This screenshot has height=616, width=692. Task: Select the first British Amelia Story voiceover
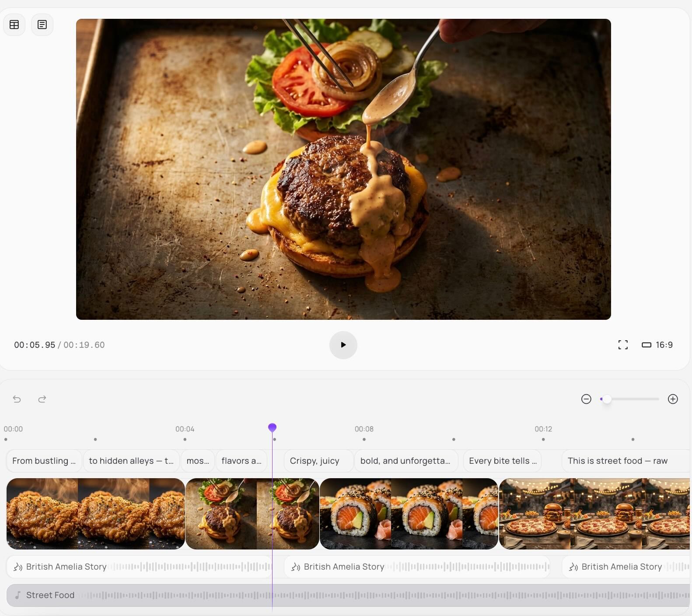click(139, 567)
